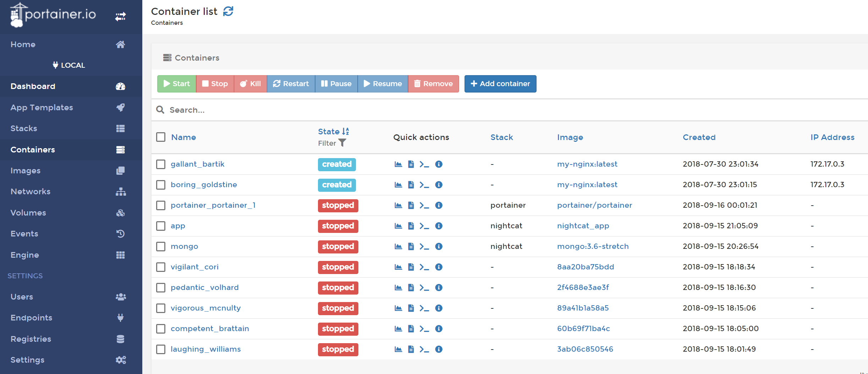Sort the table by Created column
This screenshot has height=374, width=868.
pos(699,137)
